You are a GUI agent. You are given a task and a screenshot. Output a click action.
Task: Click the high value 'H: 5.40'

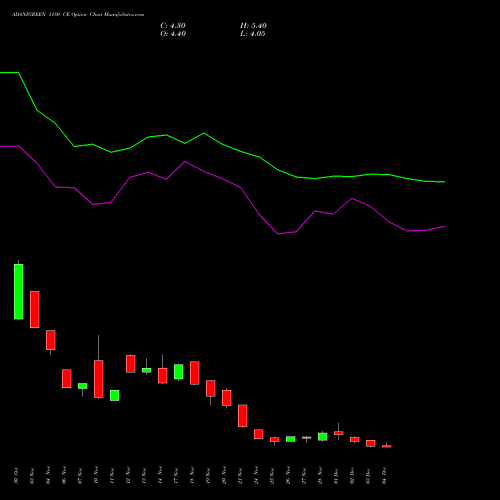click(x=253, y=26)
